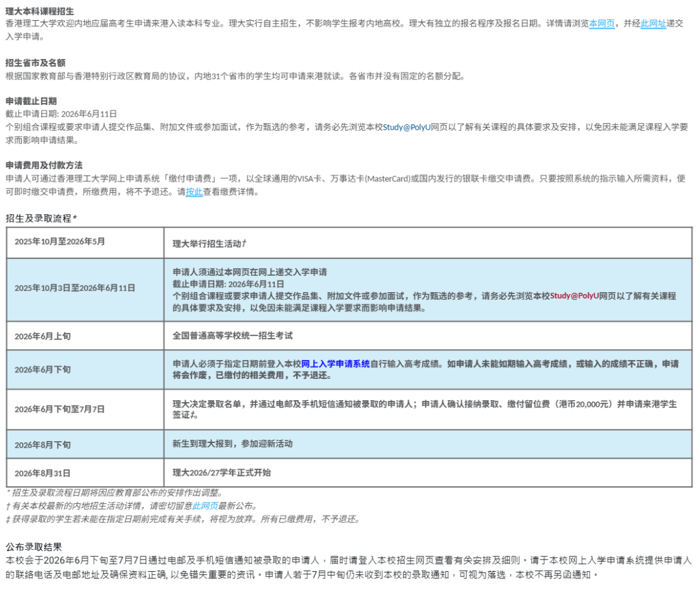The width and height of the screenshot is (700, 590).
Task: Select the 2025年10月至2026年5月 date cell
Action: [x=60, y=242]
